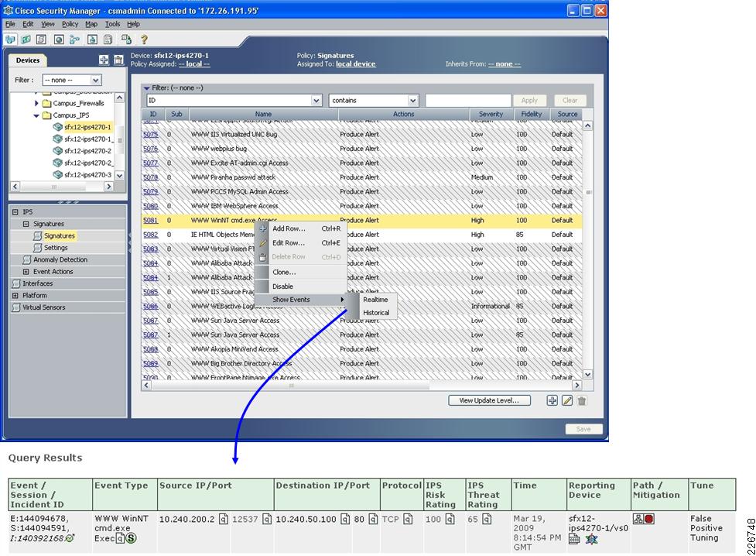Click the Devices tab
This screenshot has width=756, height=556.
pyautogui.click(x=28, y=60)
